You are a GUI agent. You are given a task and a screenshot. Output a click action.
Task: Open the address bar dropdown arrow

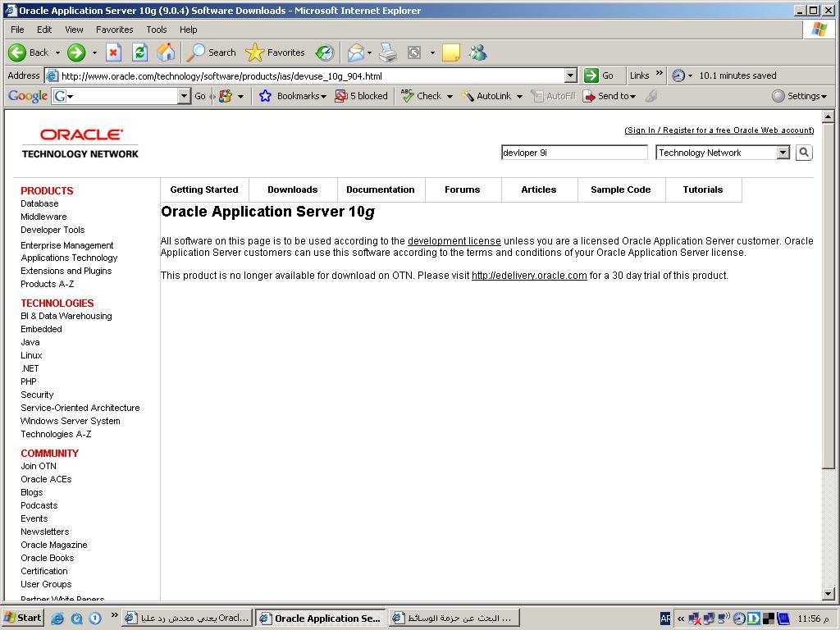[x=571, y=76]
